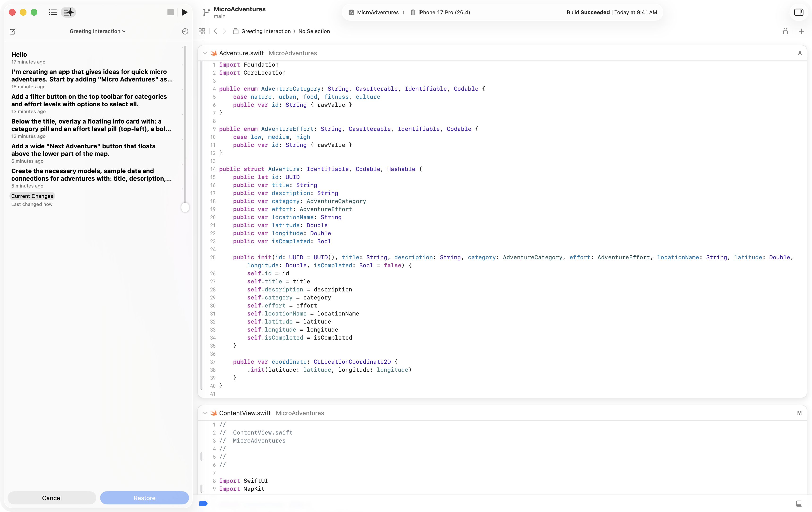Click line 25 gutter of public init

coord(213,258)
